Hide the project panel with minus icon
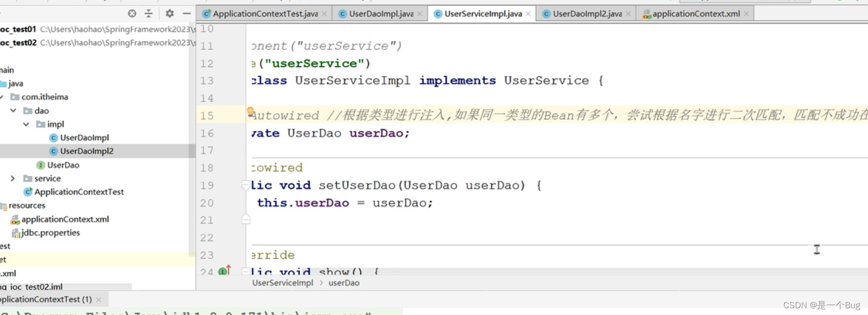Viewport: 868px width, 315px height. tap(187, 13)
